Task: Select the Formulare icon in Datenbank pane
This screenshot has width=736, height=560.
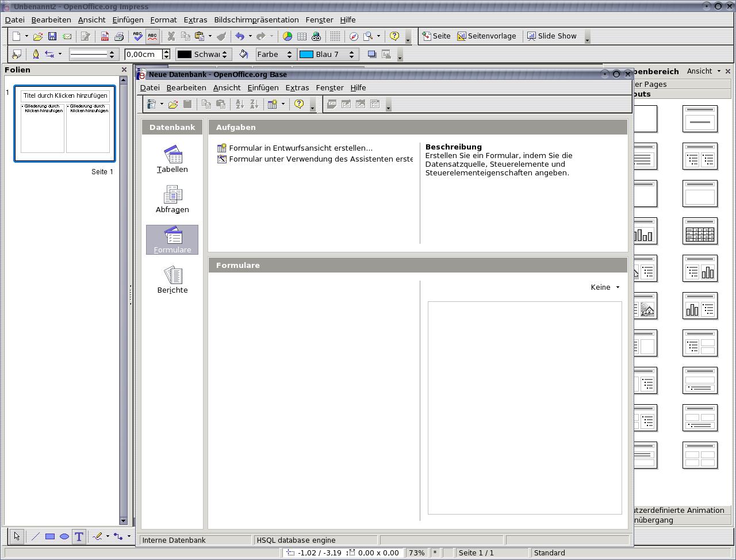Action: tap(172, 240)
